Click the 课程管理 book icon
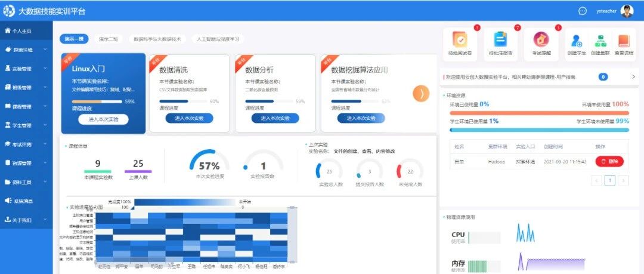Screen dimensions: 644x274 tap(7, 106)
